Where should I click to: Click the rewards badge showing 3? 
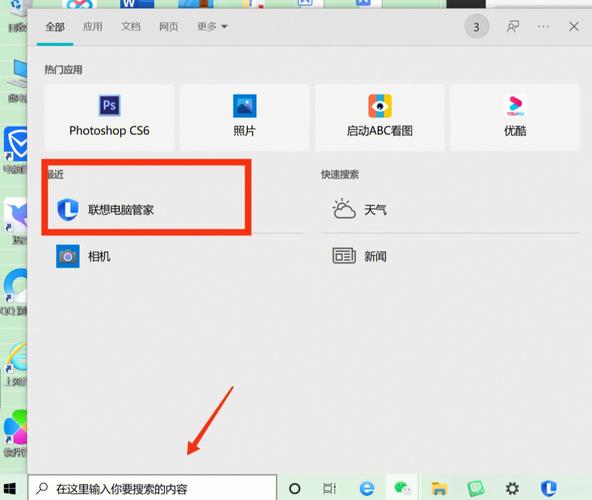coord(476,27)
